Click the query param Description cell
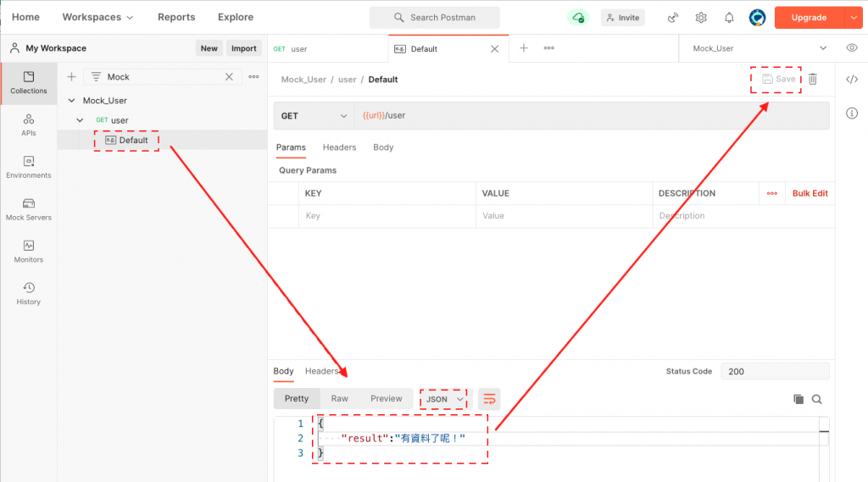This screenshot has height=482, width=868. (743, 216)
